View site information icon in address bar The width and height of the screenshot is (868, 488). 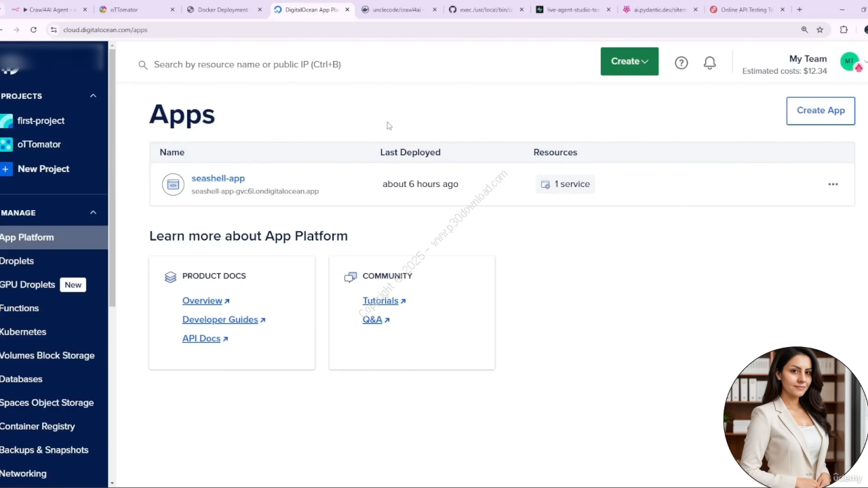click(54, 30)
